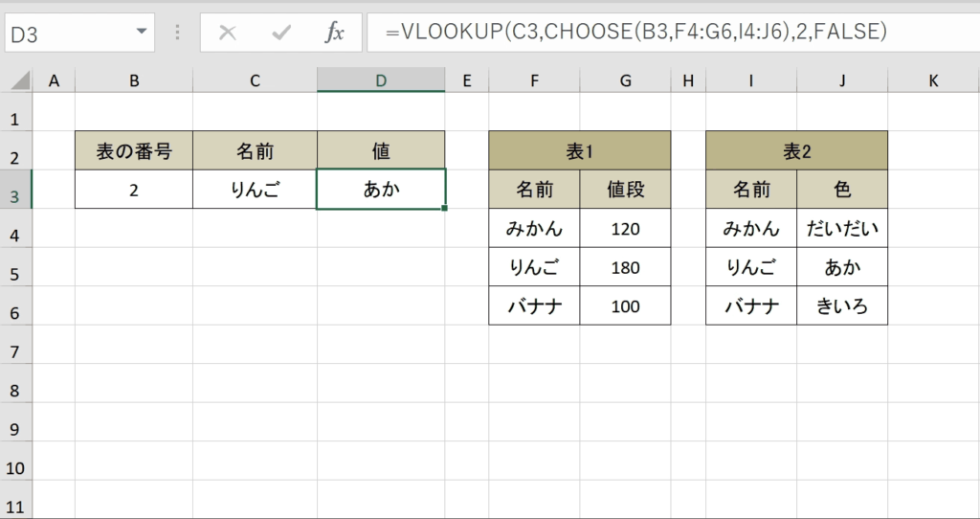Select column D header
The width and height of the screenshot is (980, 519).
tap(381, 80)
